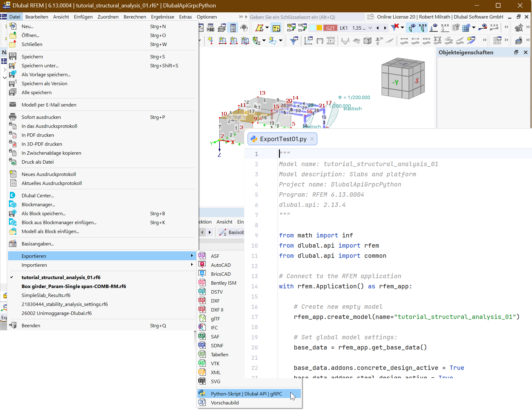
Task: Click Speichern unter to save as
Action: point(40,65)
